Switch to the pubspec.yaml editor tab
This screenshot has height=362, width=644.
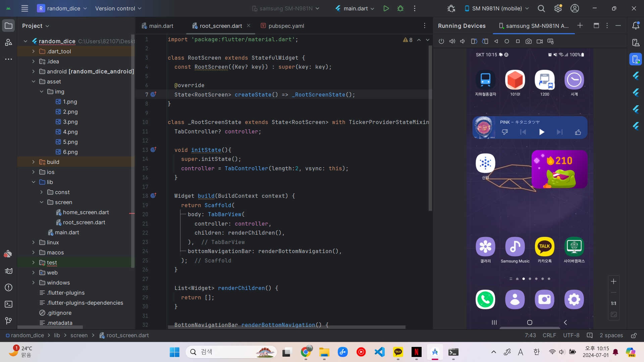[x=286, y=26]
